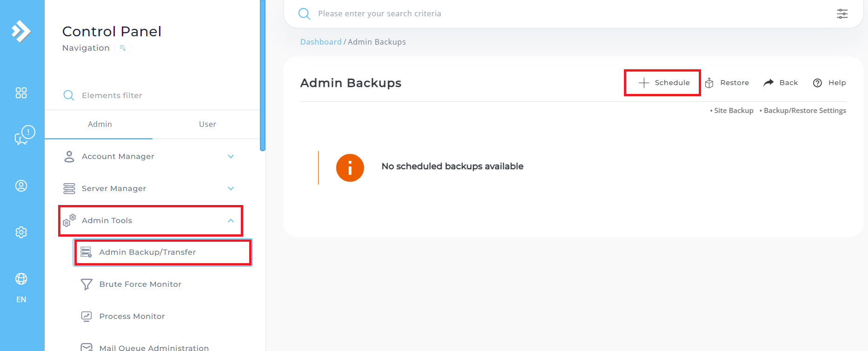This screenshot has height=351, width=868.
Task: Open the support messages chat icon
Action: (25, 135)
